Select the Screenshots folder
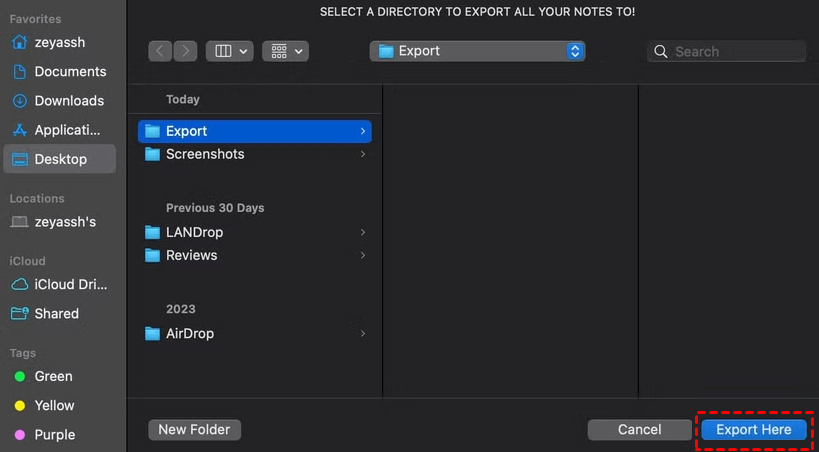The width and height of the screenshot is (819, 452). click(204, 154)
